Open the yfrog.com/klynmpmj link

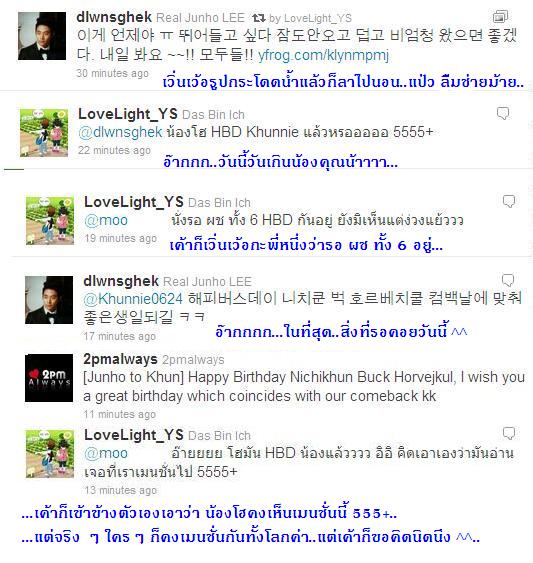pos(323,55)
